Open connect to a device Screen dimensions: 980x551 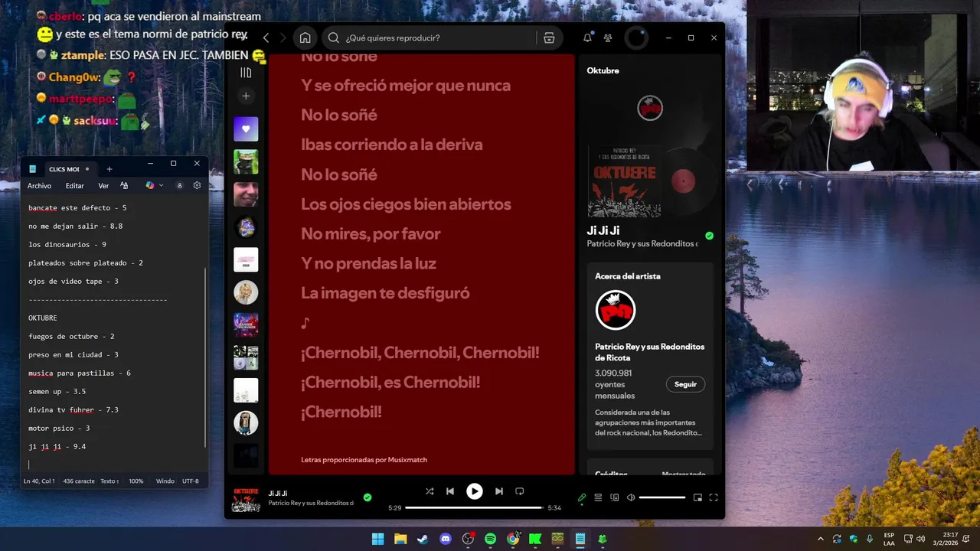615,497
